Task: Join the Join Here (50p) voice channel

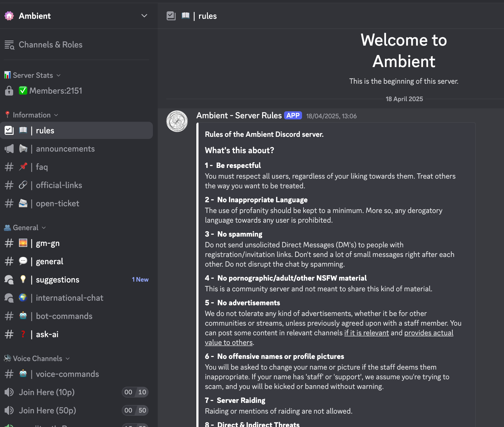Action: pos(47,411)
